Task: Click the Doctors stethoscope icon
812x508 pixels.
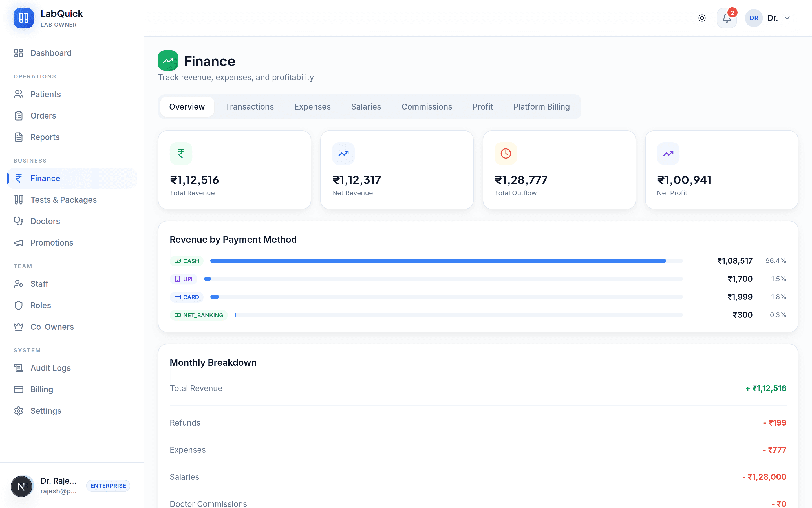Action: (x=18, y=221)
